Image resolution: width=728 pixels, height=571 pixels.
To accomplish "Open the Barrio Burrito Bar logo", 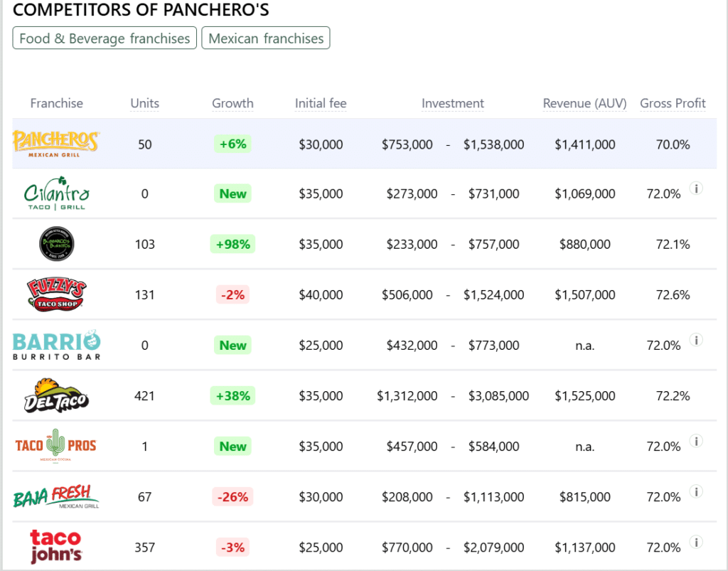I will click(57, 345).
